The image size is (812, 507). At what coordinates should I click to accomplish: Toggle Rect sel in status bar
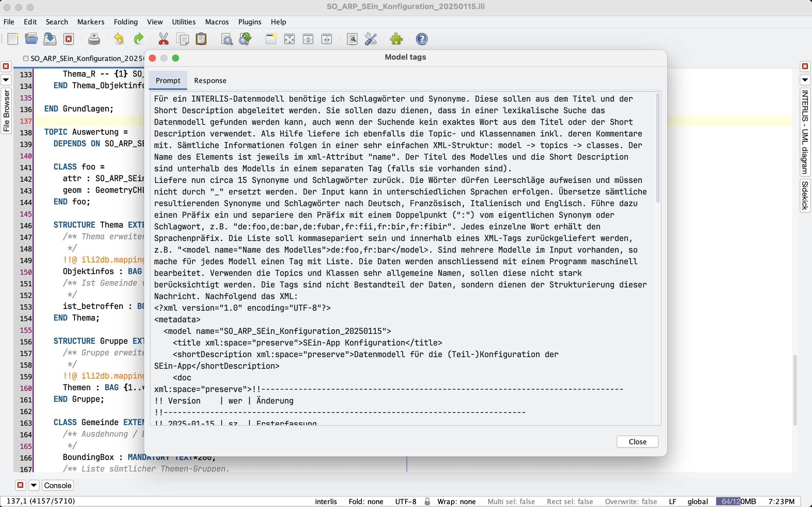570,501
